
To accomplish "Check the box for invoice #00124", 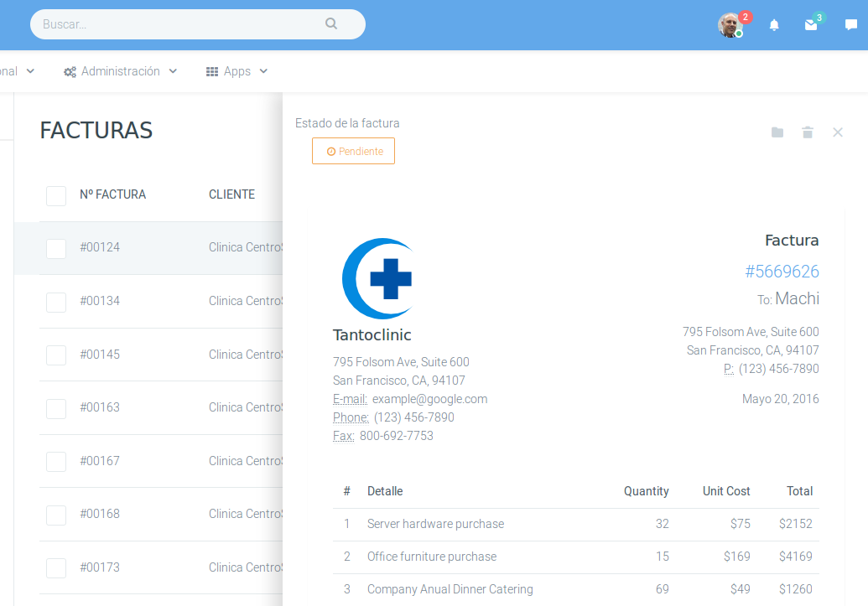I will (x=56, y=248).
